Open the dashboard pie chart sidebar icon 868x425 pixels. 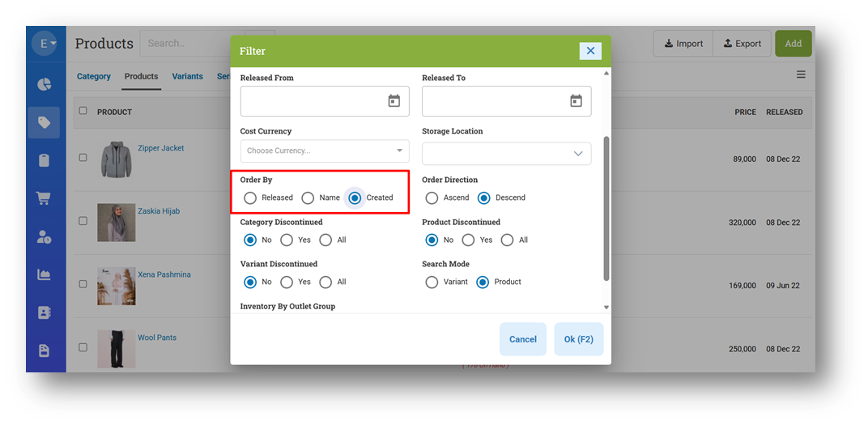(45, 84)
